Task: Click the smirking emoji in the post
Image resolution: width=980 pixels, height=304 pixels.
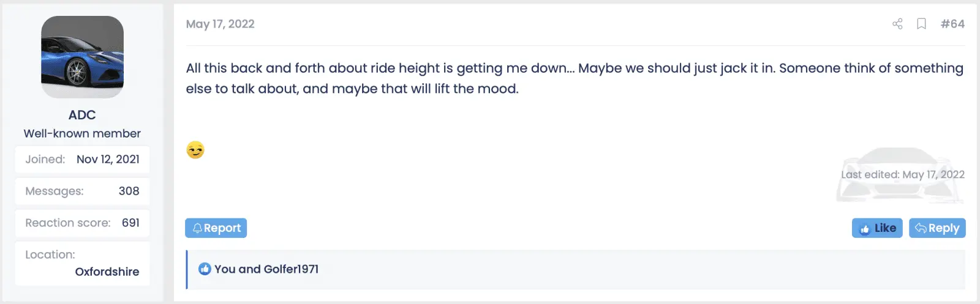Action: point(195,150)
